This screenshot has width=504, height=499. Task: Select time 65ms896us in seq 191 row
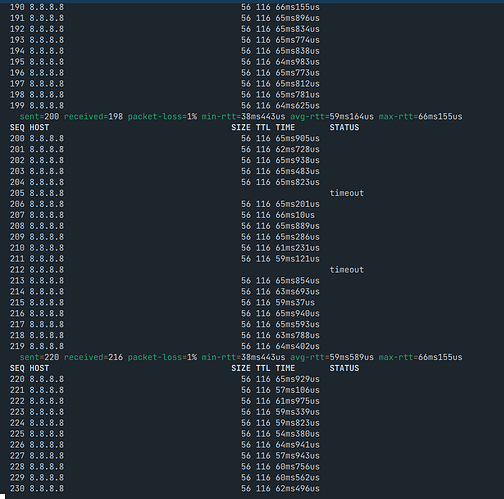coord(297,18)
